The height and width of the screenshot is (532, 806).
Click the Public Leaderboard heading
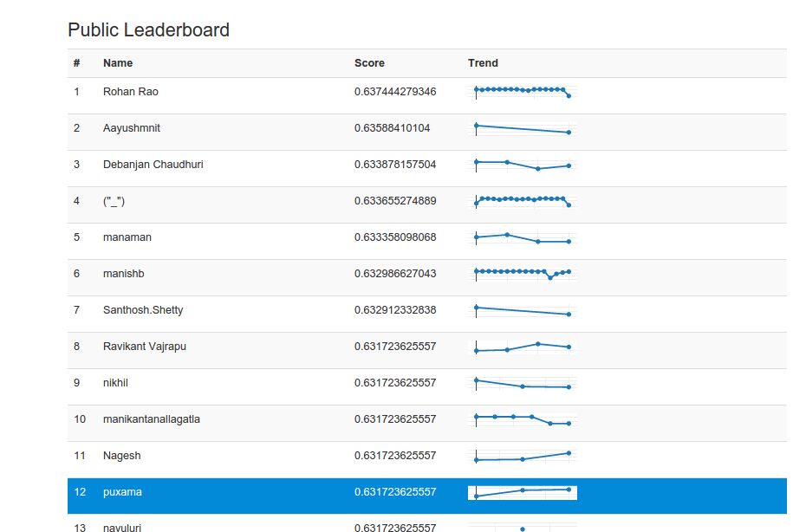click(x=148, y=29)
